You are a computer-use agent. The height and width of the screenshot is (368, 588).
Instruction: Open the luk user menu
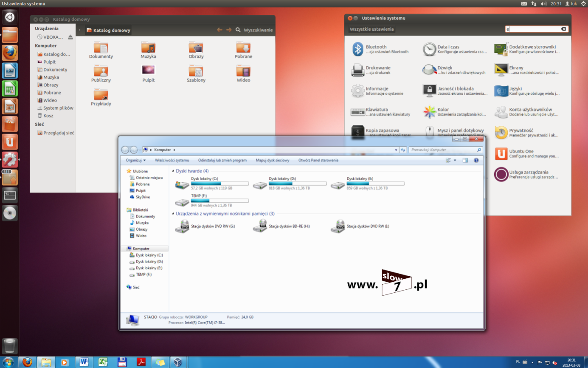(x=570, y=3)
